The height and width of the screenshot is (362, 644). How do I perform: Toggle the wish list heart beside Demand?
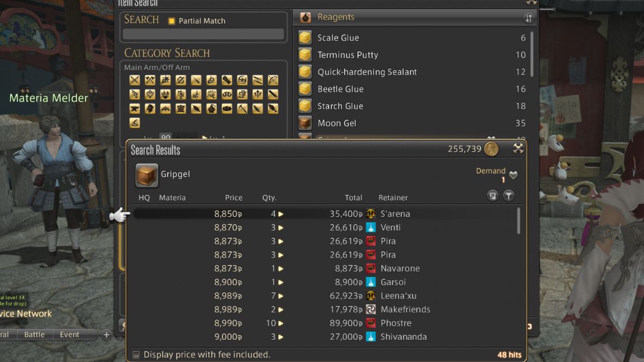pyautogui.click(x=514, y=175)
